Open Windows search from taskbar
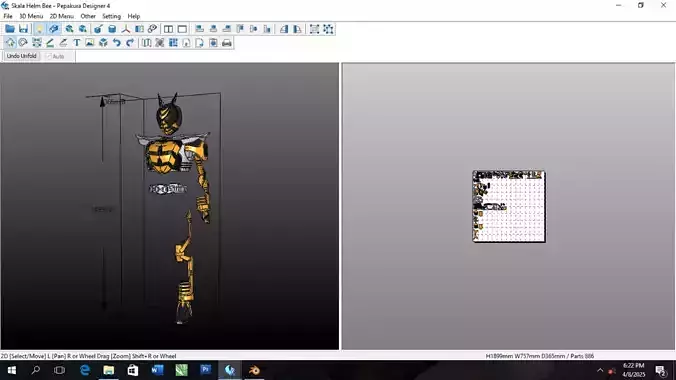Viewport: 676px width, 380px height. click(x=36, y=370)
